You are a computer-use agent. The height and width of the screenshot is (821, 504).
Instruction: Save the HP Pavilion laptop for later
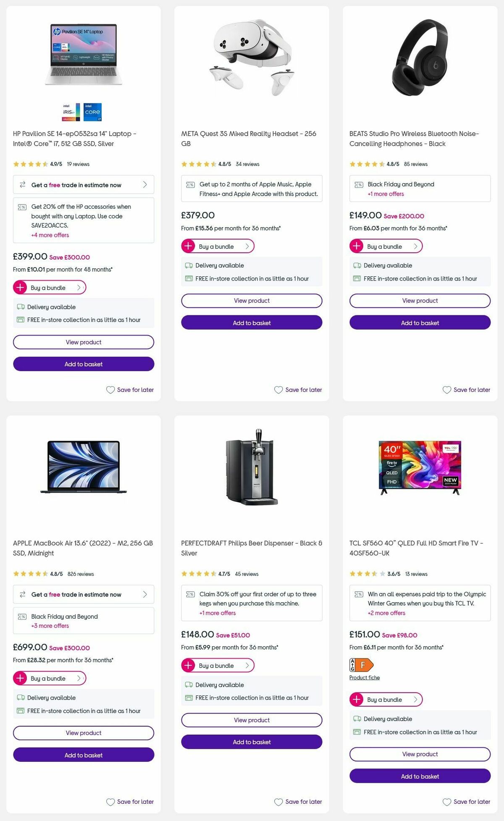point(130,390)
